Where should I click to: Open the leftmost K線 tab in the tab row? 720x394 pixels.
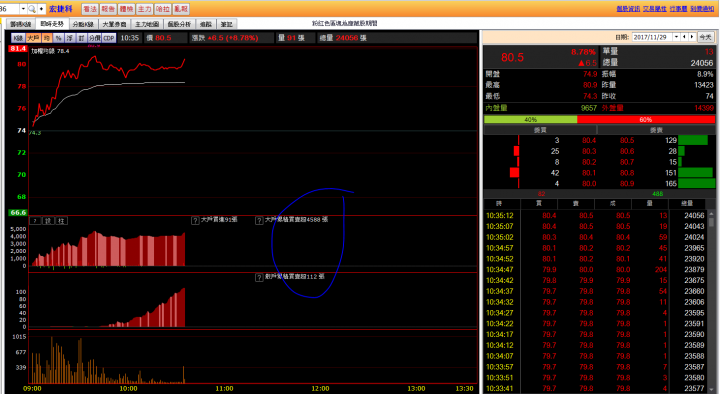pyautogui.click(x=21, y=24)
